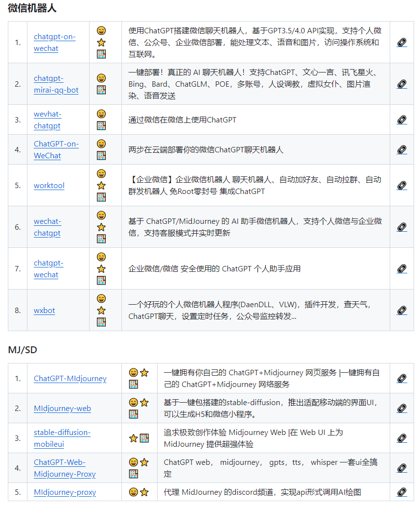Image resolution: width=420 pixels, height=507 pixels.
Task: Click the chain icon in the ChatGPT-MIdjourney row
Action: [x=401, y=378]
